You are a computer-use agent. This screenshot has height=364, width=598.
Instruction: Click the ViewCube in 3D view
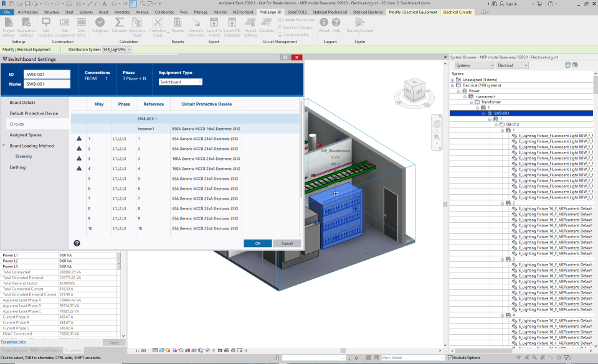click(x=414, y=90)
